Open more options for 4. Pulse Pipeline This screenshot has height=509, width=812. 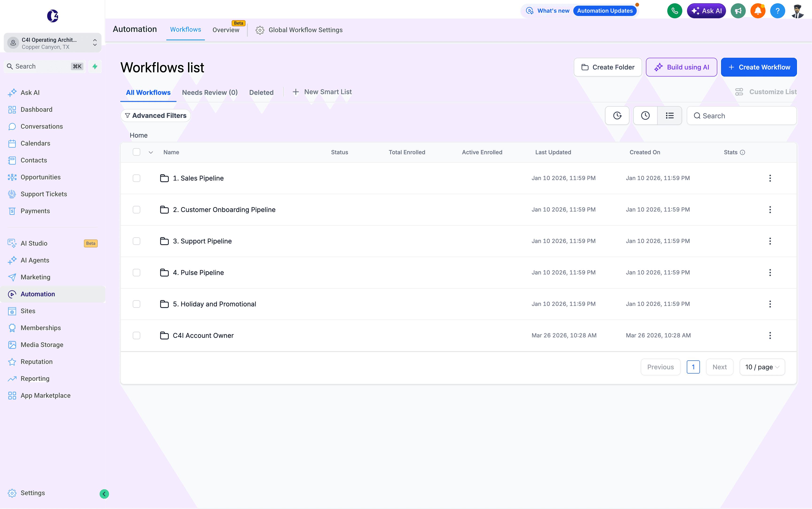pyautogui.click(x=770, y=272)
